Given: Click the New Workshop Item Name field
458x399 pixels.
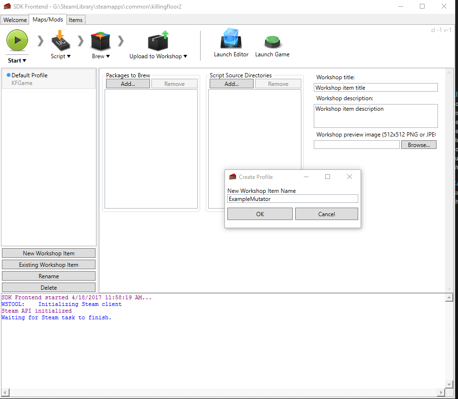Looking at the screenshot, I should pos(293,199).
